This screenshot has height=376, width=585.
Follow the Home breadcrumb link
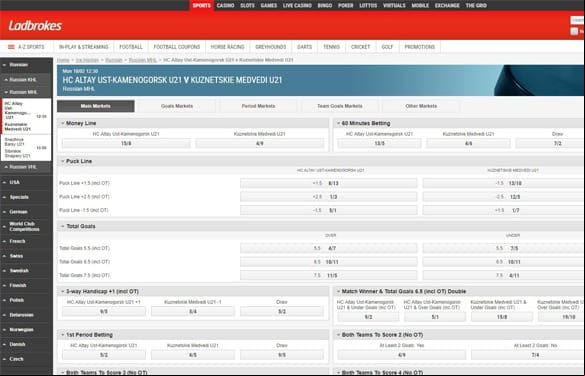pyautogui.click(x=63, y=60)
